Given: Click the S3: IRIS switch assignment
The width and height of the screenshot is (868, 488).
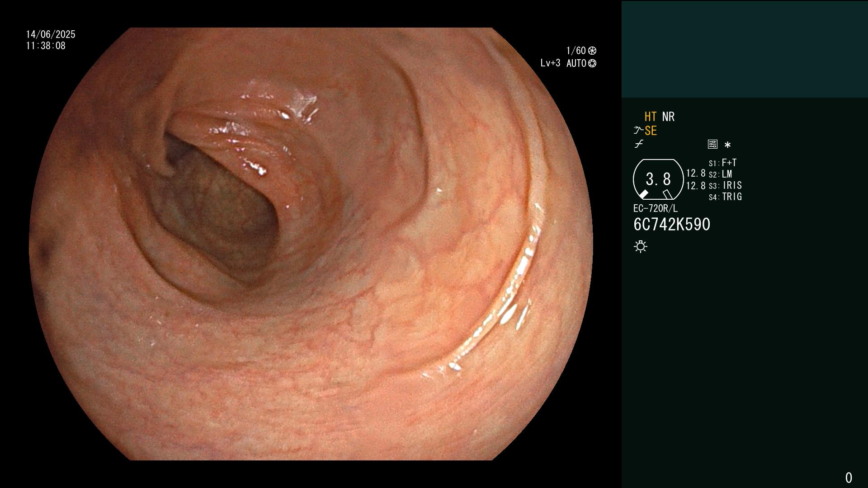Looking at the screenshot, I should coord(725,185).
